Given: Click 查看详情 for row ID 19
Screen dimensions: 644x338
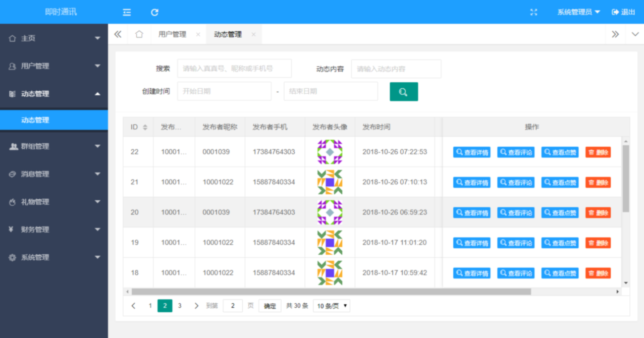Looking at the screenshot, I should pyautogui.click(x=472, y=243).
